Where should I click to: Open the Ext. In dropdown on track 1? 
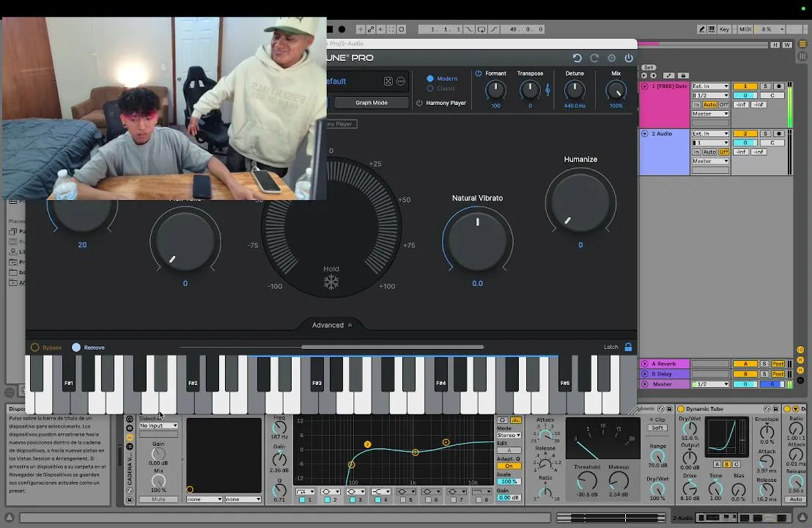pos(710,87)
